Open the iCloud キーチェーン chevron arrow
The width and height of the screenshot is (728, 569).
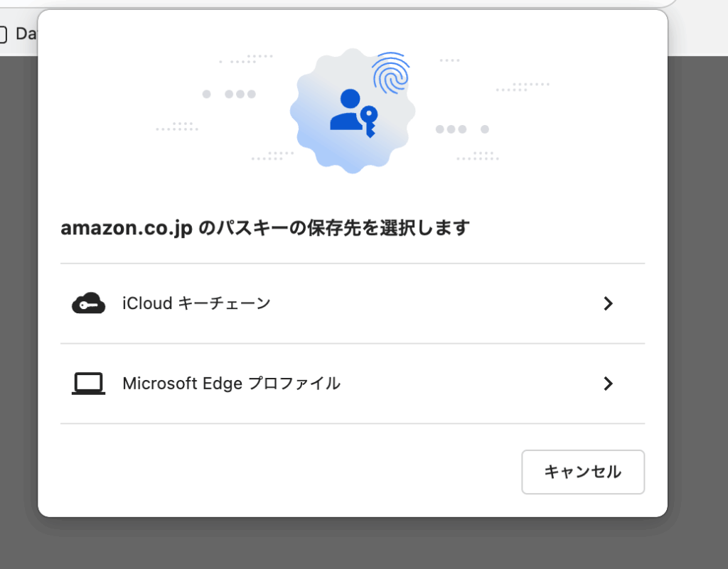click(x=608, y=304)
